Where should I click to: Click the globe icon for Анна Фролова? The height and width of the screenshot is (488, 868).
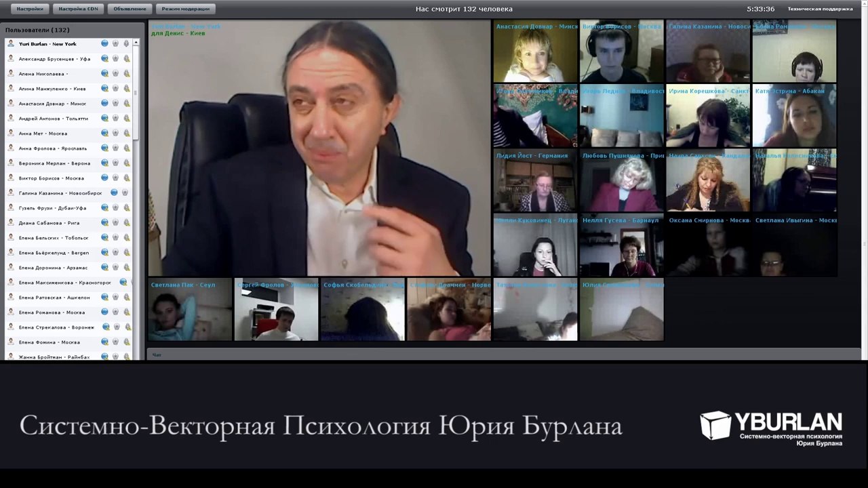tap(104, 148)
